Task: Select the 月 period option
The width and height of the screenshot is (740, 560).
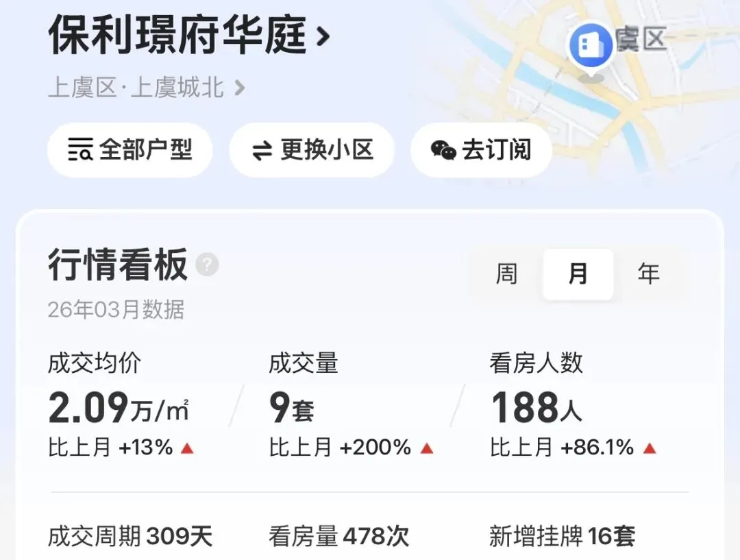Action: click(578, 274)
